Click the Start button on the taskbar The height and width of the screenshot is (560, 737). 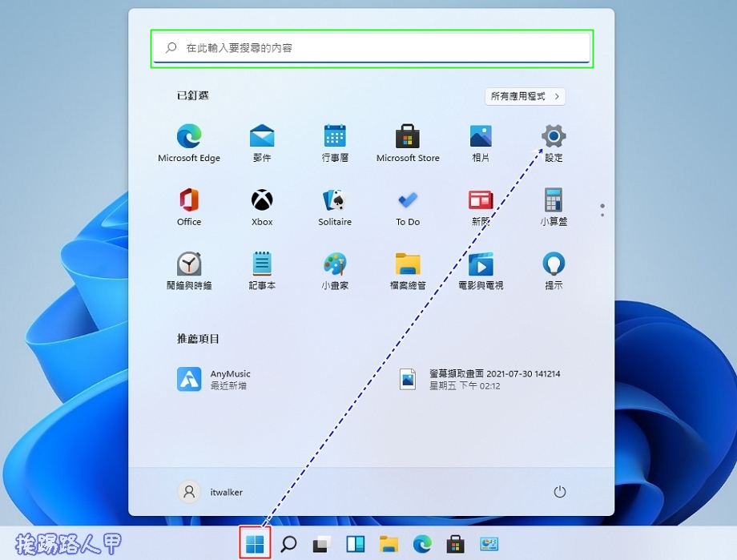click(255, 544)
